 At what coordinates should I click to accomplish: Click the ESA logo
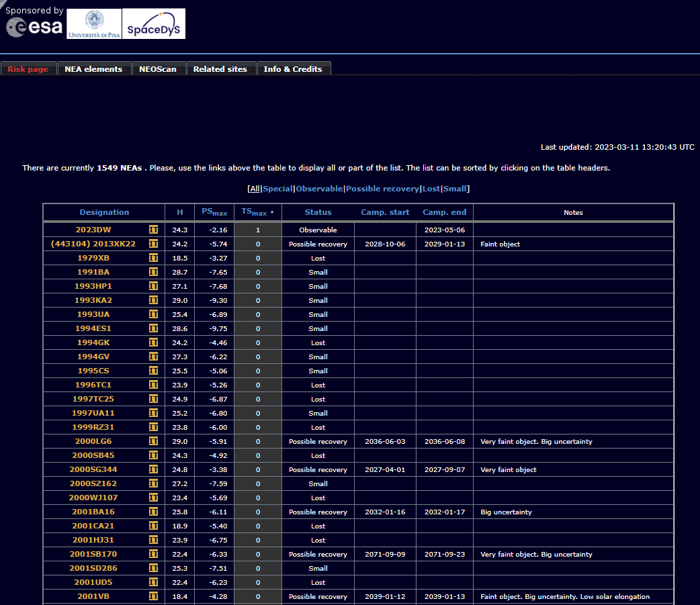pos(34,28)
